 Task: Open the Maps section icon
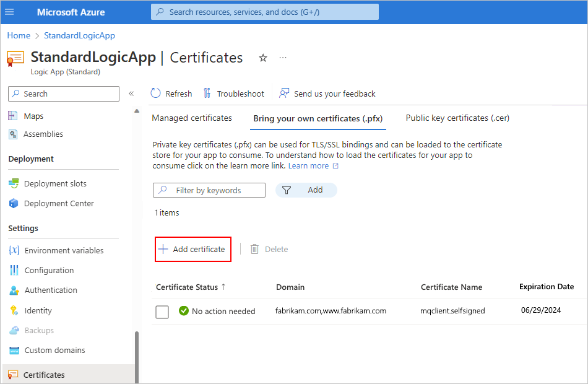13,115
